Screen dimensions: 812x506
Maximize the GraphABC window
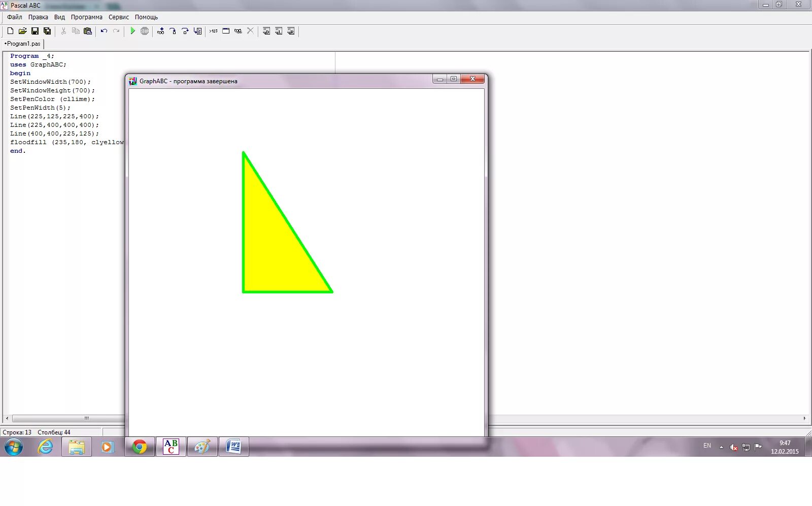pos(454,79)
